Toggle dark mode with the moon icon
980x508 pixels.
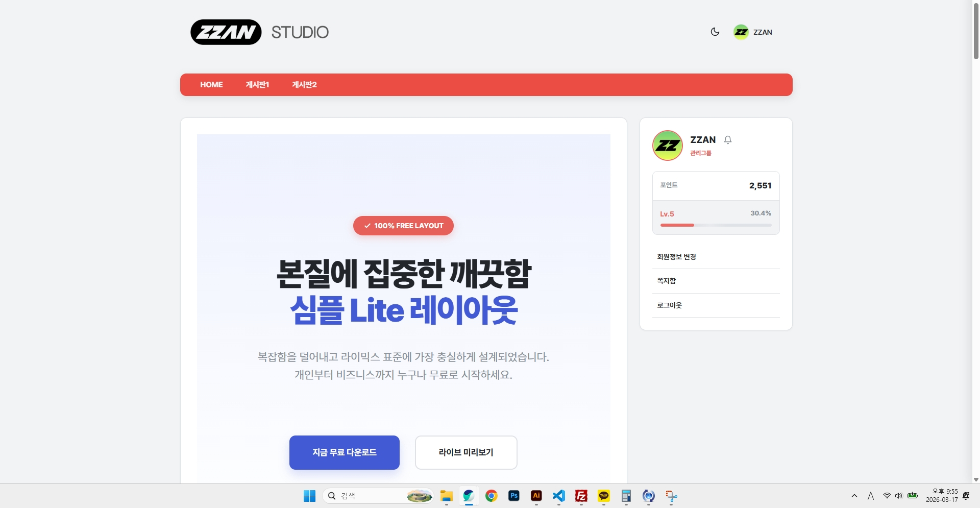[715, 32]
